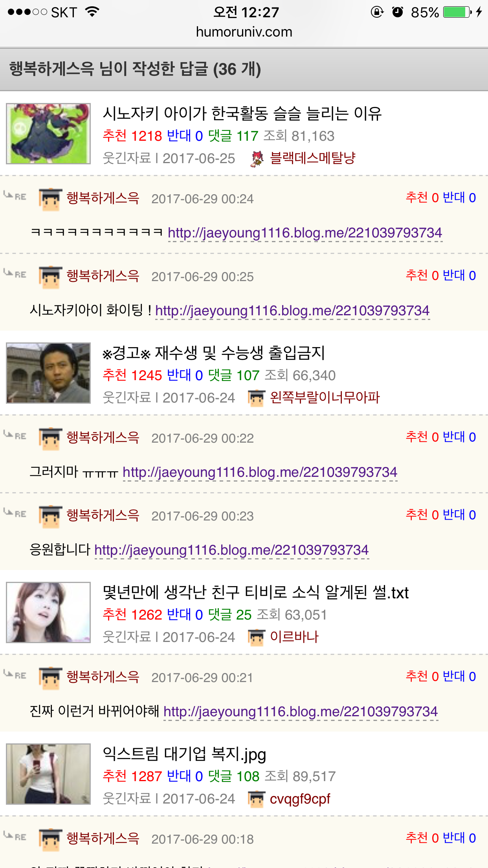Tap 반대 0 on the 00:23 comment
488x868 pixels.
(459, 515)
